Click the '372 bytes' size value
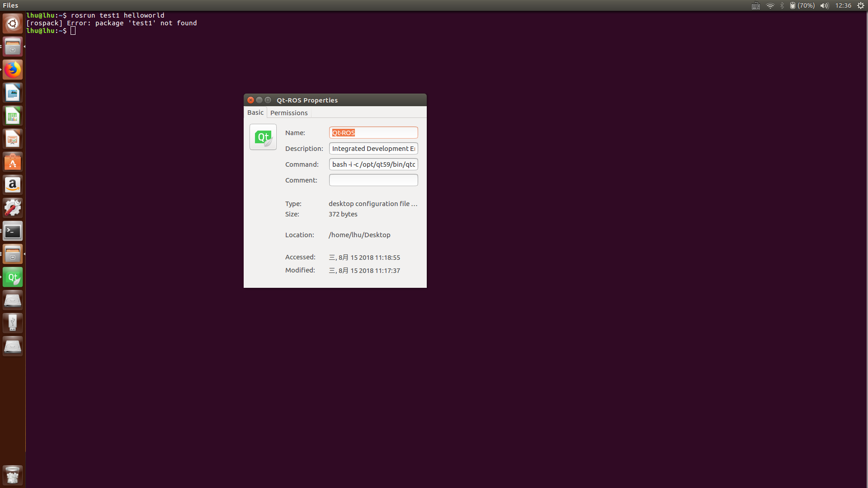The width and height of the screenshot is (868, 488). click(343, 214)
